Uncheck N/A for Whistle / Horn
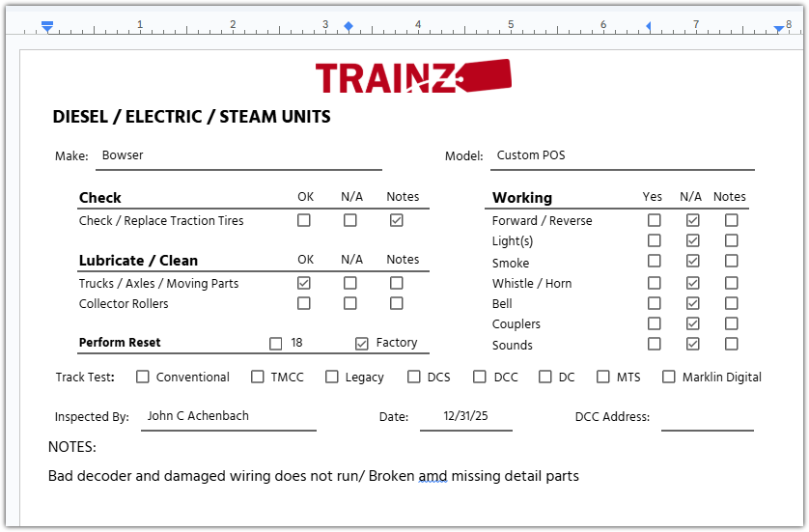809x532 pixels. point(693,283)
